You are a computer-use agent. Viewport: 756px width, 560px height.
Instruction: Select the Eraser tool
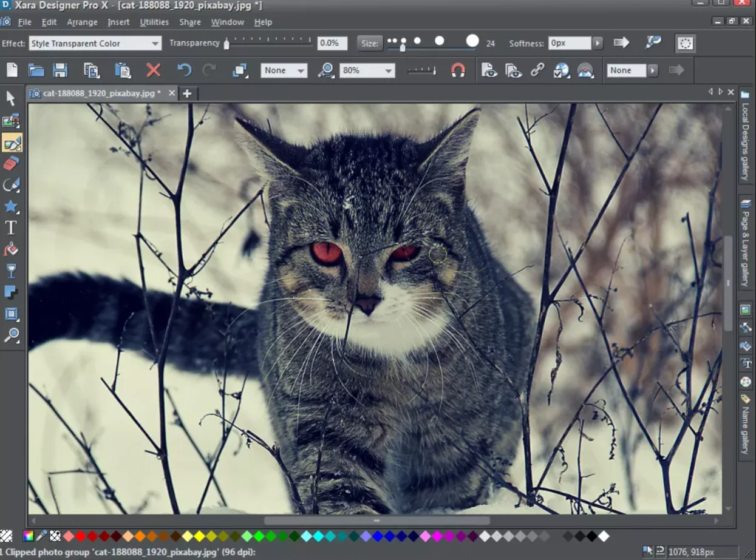click(x=12, y=163)
